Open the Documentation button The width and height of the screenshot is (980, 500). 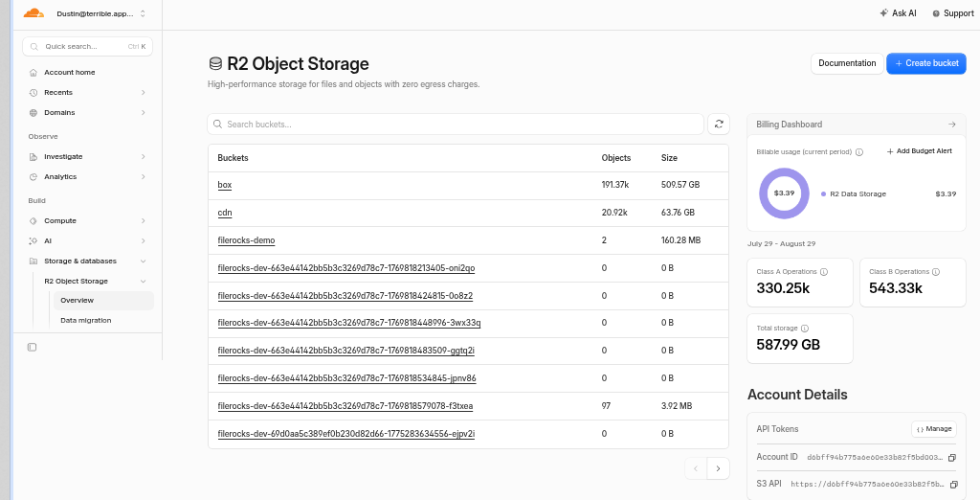point(847,63)
